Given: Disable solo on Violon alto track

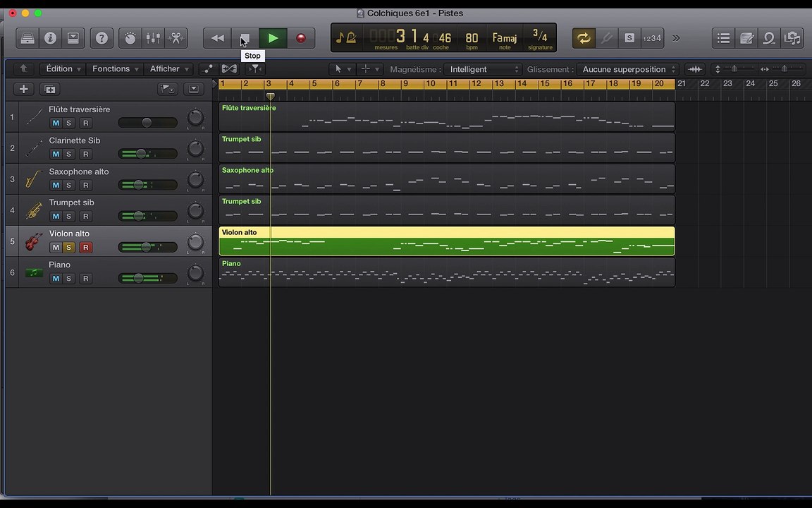Looking at the screenshot, I should tap(68, 247).
